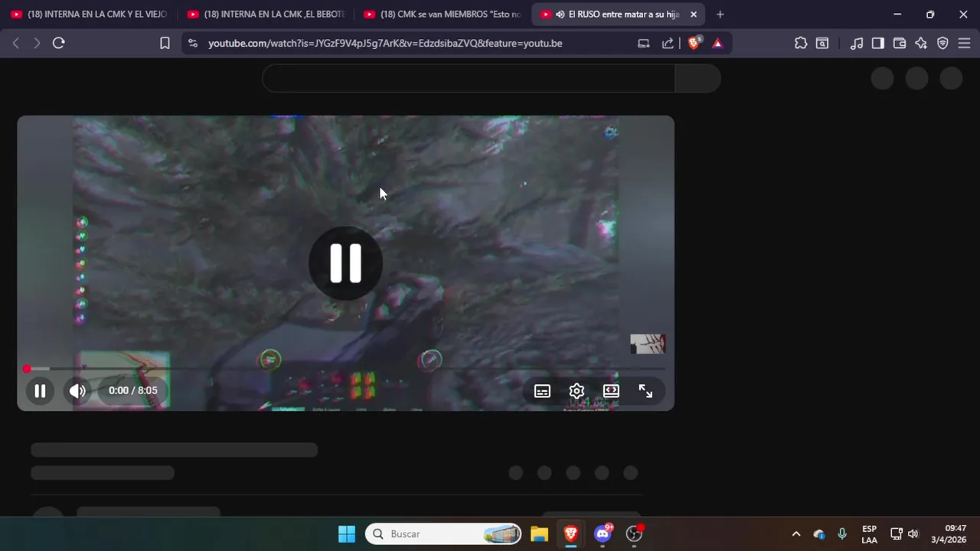Viewport: 980px width, 551px height.
Task: Open the Leo AI sparkle icon
Action: 921,43
